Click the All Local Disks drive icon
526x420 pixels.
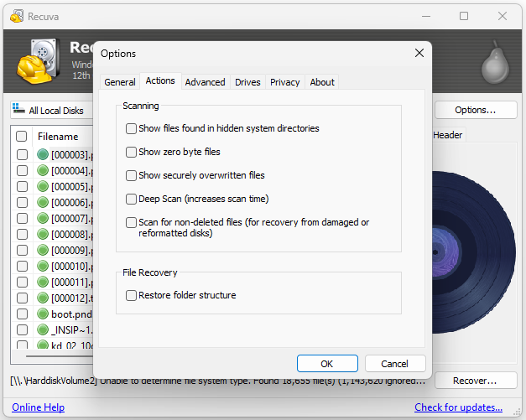(x=18, y=109)
